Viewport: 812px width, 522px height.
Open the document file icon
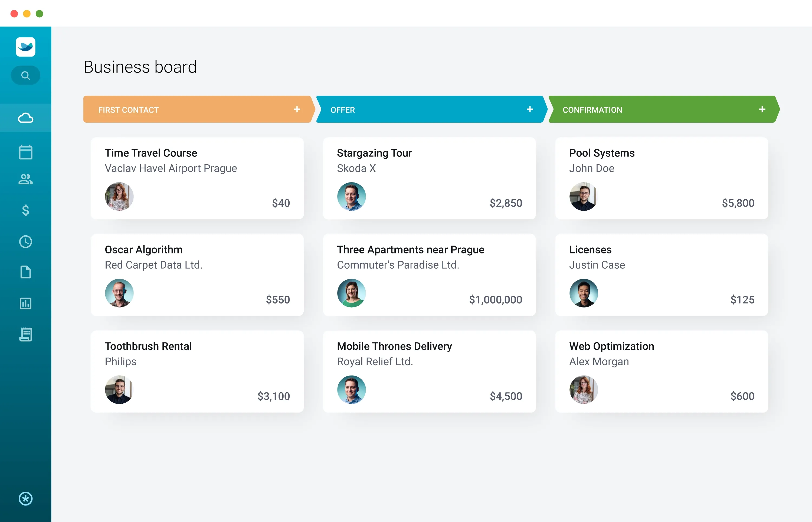pos(25,272)
